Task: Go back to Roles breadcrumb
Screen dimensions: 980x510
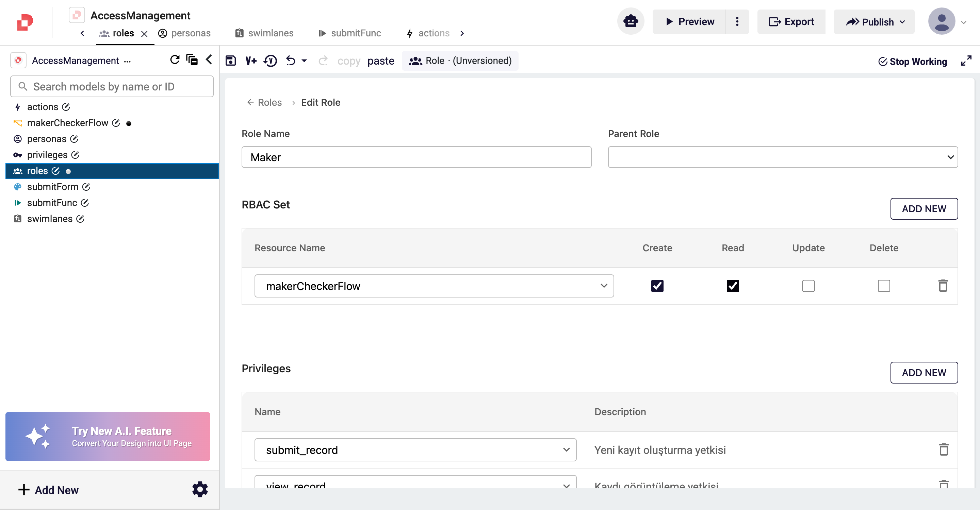Action: coord(264,102)
